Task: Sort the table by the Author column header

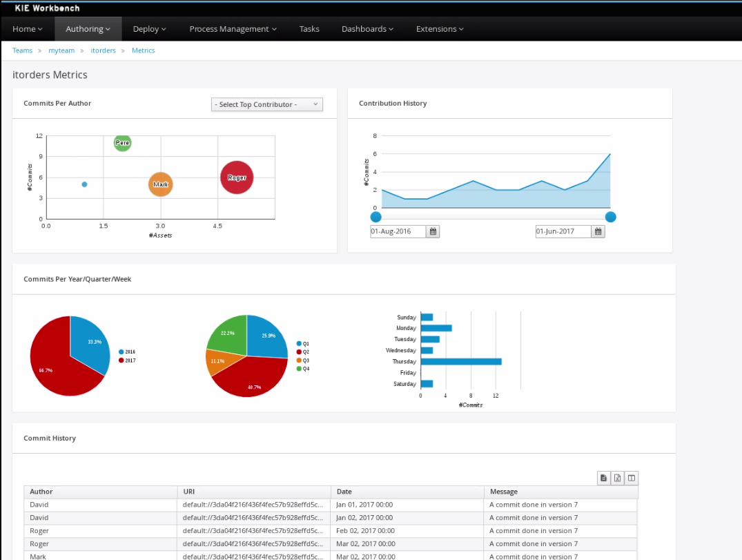Action: [x=41, y=492]
